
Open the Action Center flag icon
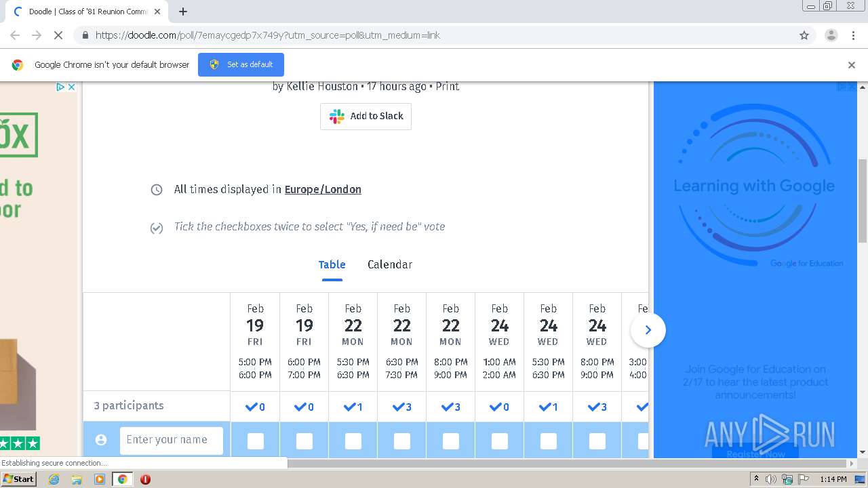click(x=804, y=479)
